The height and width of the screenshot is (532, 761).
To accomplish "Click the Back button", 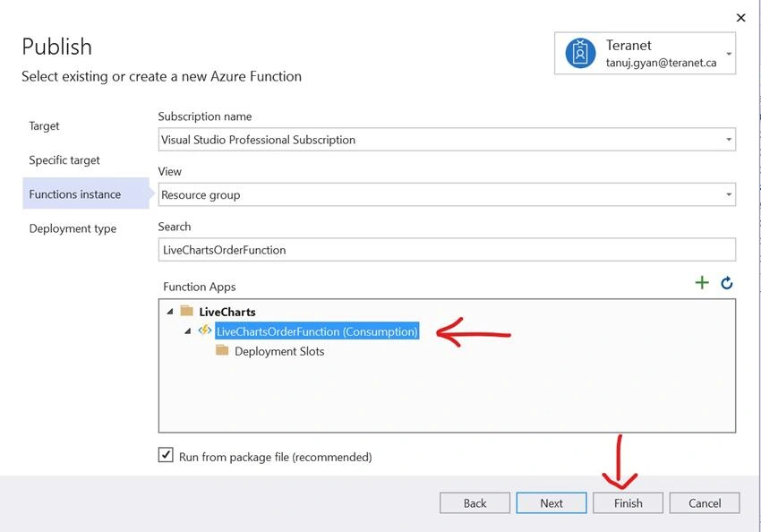I will coord(475,502).
